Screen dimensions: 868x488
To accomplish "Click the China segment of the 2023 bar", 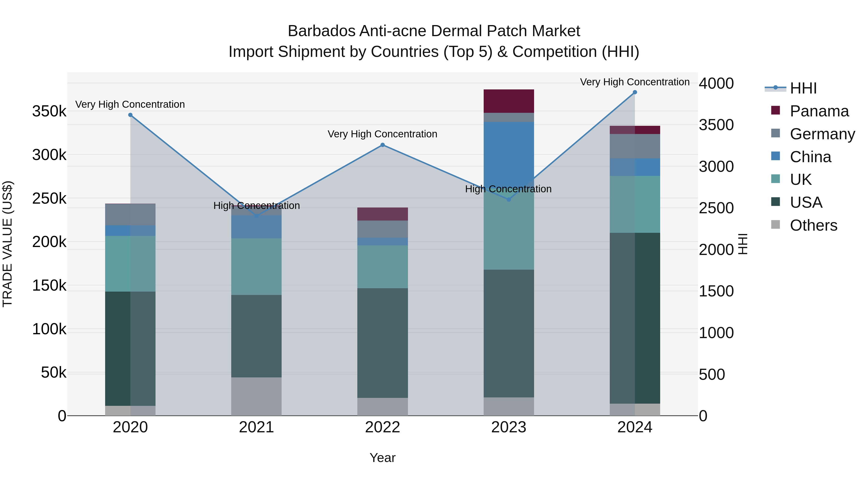I will pyautogui.click(x=509, y=155).
